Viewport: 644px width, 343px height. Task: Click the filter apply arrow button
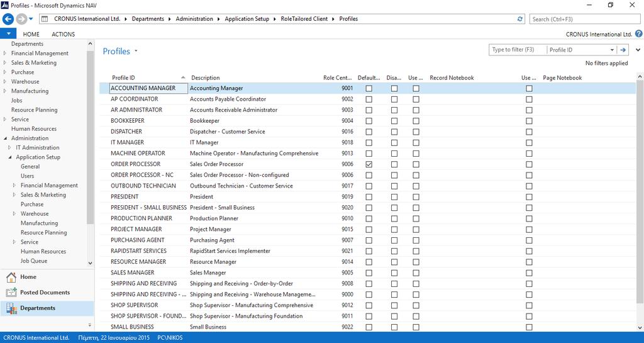(623, 50)
